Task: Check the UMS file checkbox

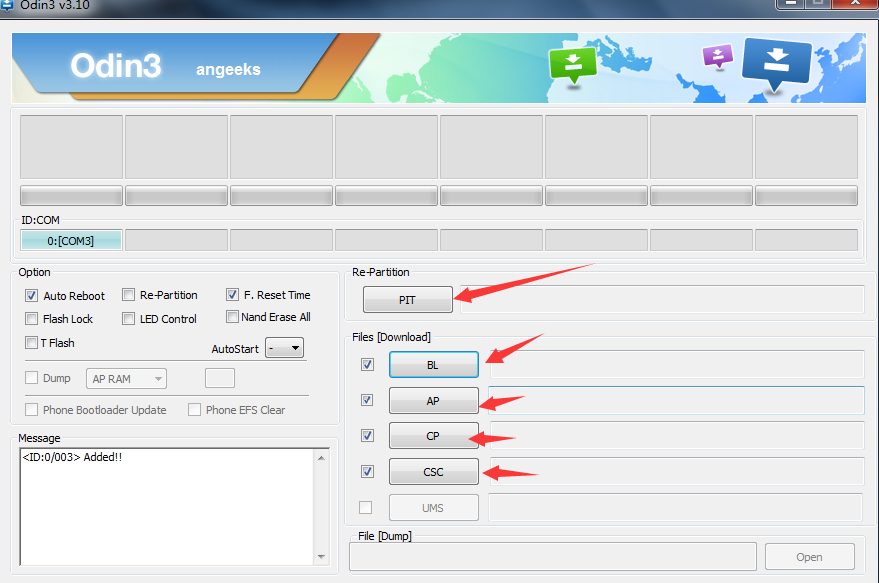Action: (x=366, y=507)
